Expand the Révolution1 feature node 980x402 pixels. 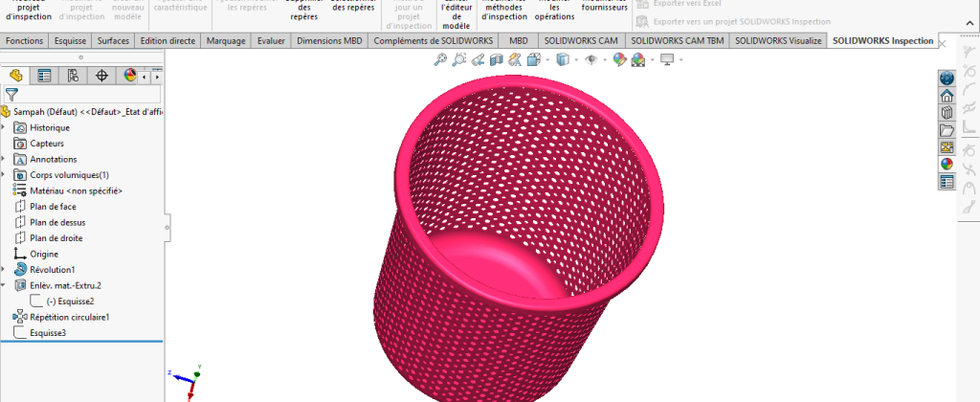click(x=4, y=270)
